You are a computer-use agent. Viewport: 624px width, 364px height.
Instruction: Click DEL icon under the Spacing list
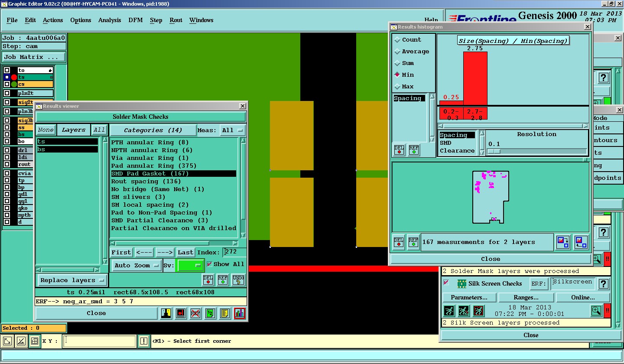pyautogui.click(x=399, y=149)
